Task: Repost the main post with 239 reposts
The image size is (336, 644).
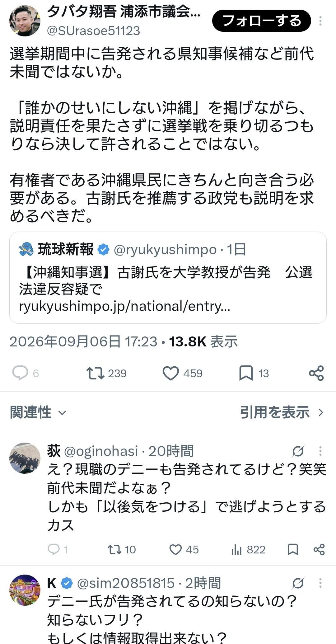Action: tap(95, 373)
